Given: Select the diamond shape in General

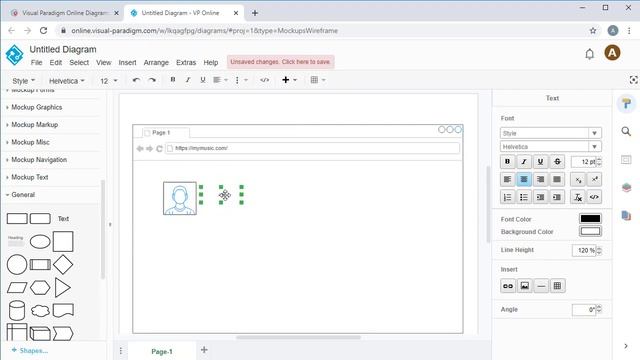Looking at the screenshot, I should tap(63, 264).
